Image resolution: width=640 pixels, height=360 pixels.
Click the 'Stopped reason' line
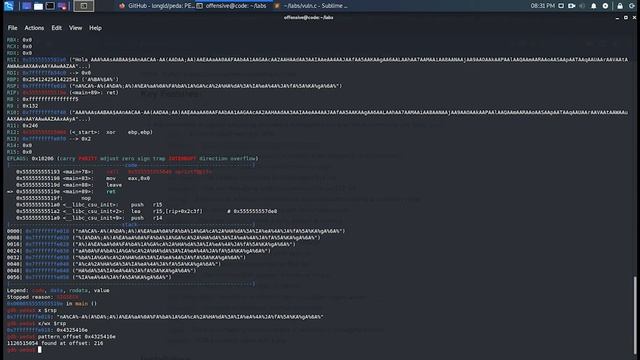42,297
